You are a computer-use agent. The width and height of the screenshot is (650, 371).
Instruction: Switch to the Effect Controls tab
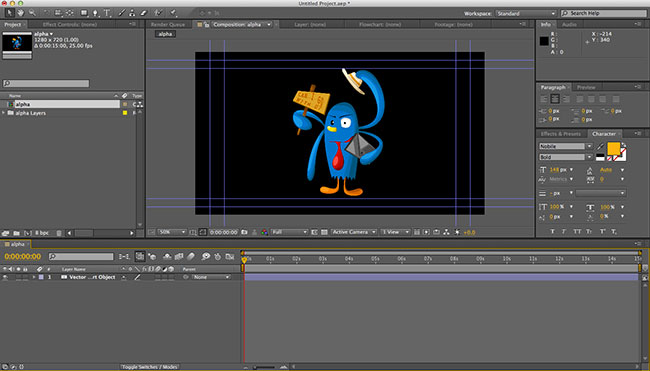click(x=70, y=24)
